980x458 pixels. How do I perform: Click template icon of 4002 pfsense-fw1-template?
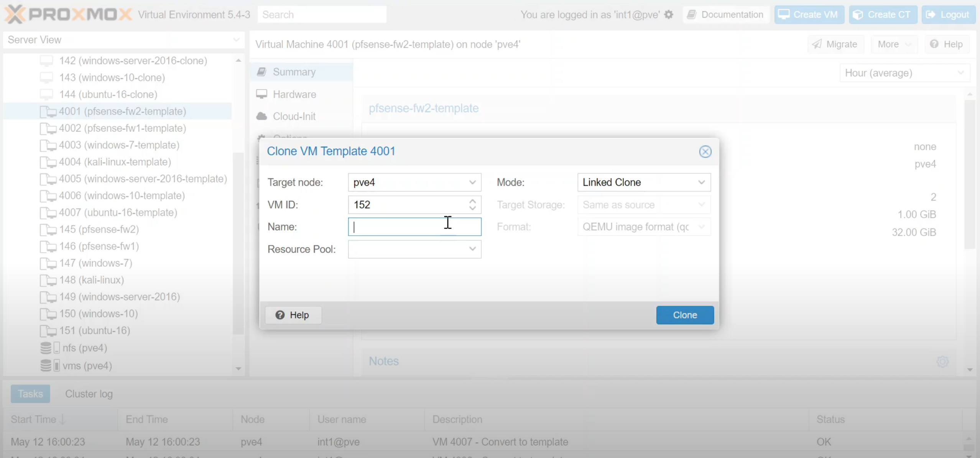(x=48, y=128)
